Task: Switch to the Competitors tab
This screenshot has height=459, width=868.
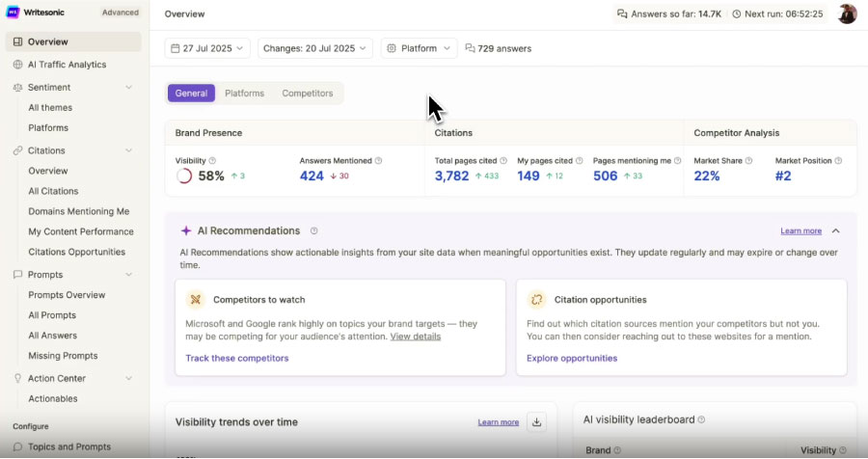Action: tap(307, 94)
